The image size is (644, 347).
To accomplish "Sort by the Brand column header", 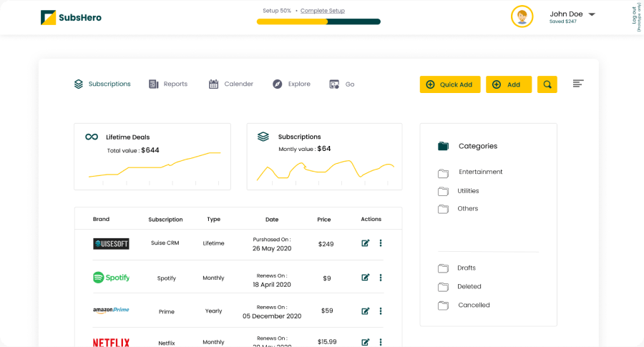I will [x=101, y=219].
